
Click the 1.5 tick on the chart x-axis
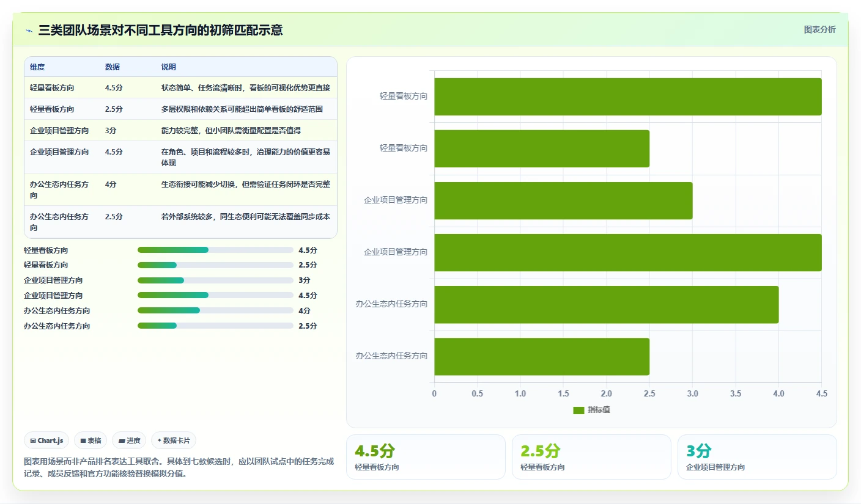tap(563, 394)
